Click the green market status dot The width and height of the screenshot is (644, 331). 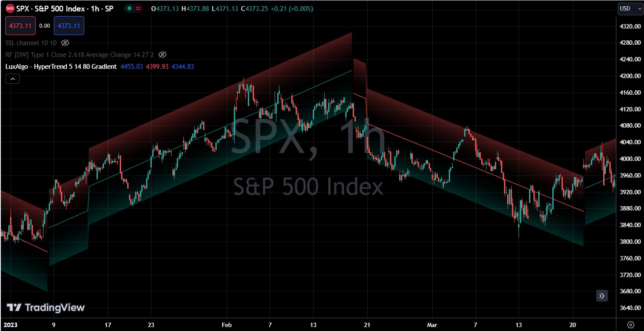coord(130,8)
